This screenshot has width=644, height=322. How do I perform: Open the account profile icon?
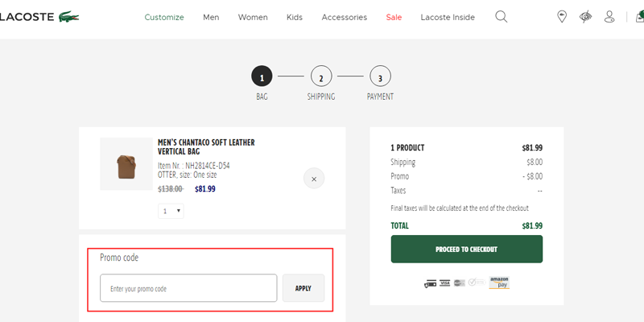[x=609, y=17]
